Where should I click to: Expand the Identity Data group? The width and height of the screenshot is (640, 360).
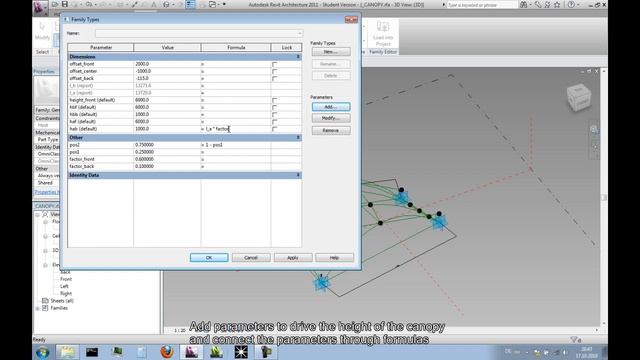[x=298, y=175]
